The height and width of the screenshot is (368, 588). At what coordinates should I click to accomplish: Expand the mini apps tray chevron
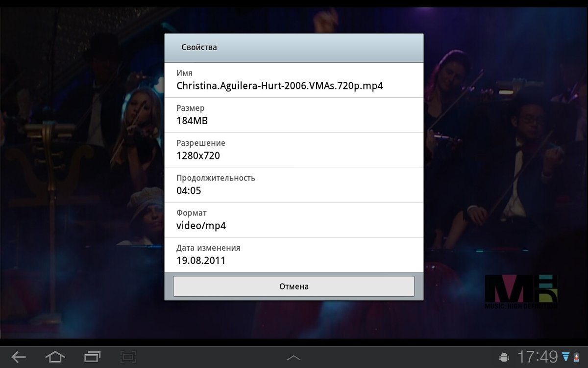(x=294, y=358)
